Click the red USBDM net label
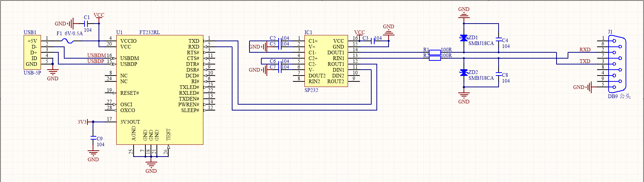This screenshot has width=644, height=182. point(96,55)
